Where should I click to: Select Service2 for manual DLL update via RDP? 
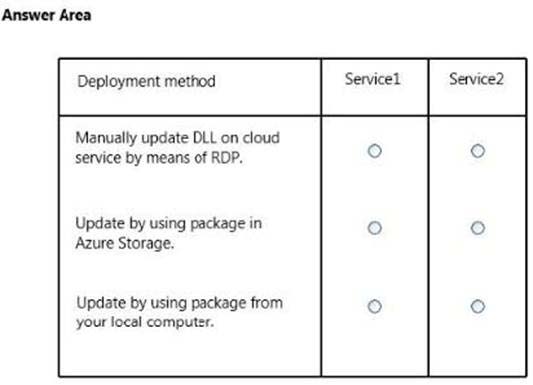coord(478,151)
